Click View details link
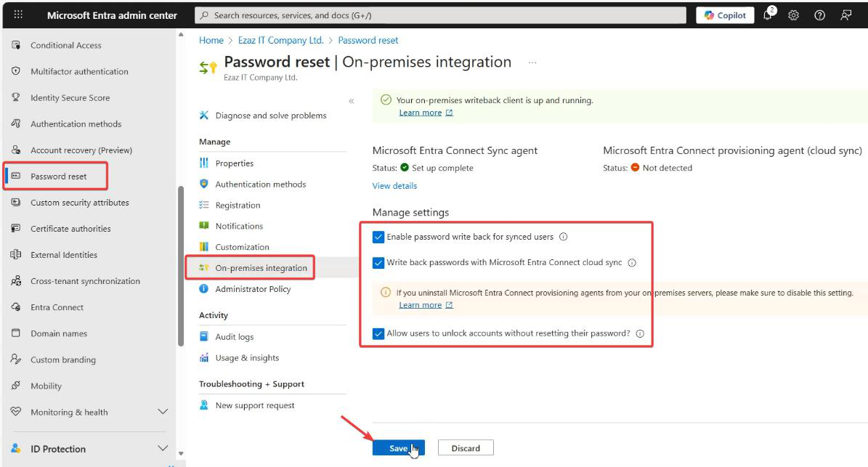 (x=394, y=186)
